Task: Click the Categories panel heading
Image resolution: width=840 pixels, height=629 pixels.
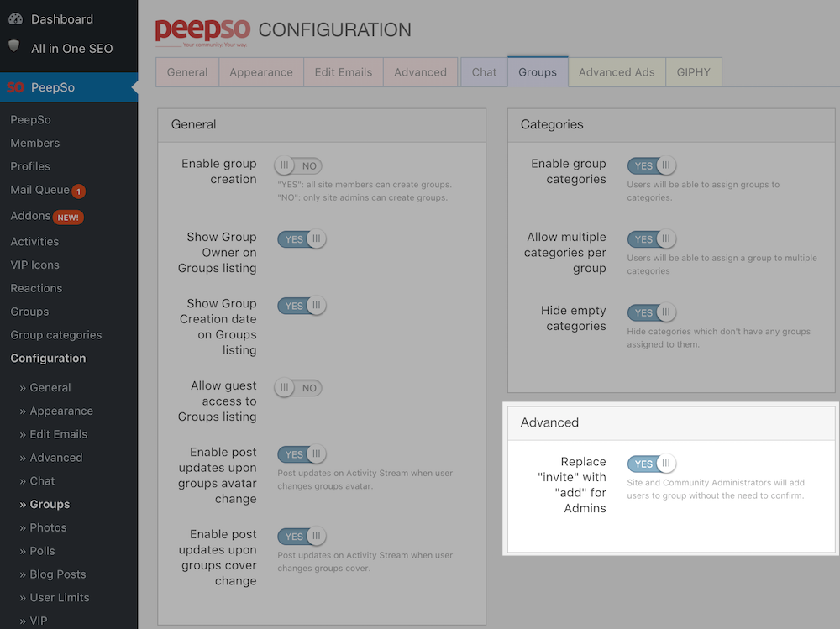Action: click(x=552, y=124)
